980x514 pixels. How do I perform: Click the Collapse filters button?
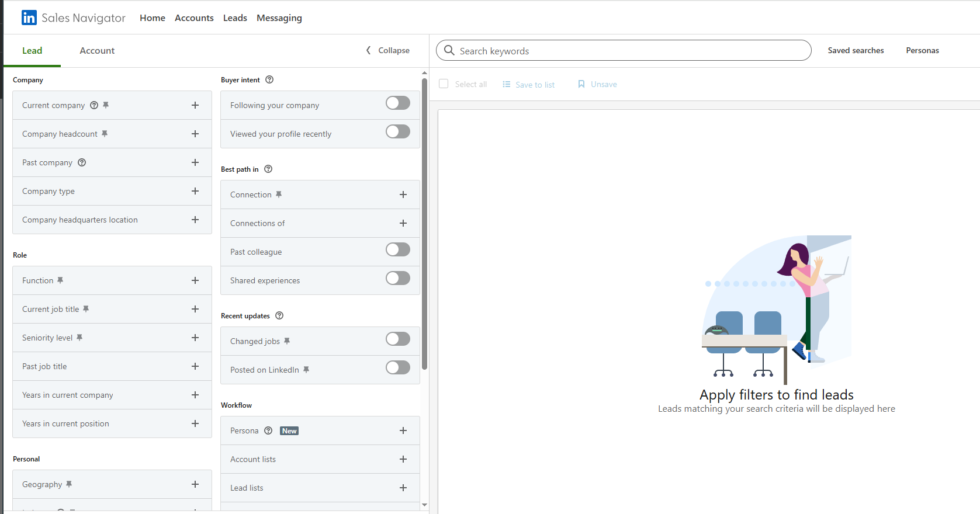point(387,50)
